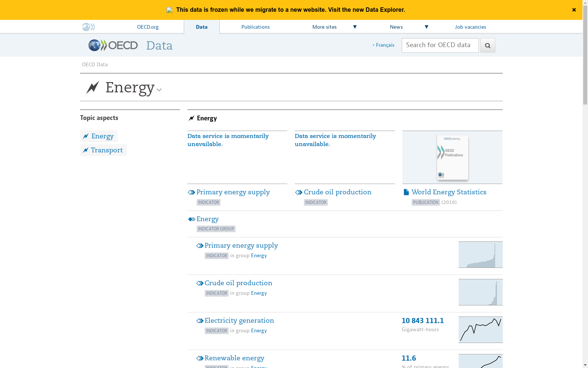
Task: Open the Job vacancies link
Action: [x=470, y=27]
